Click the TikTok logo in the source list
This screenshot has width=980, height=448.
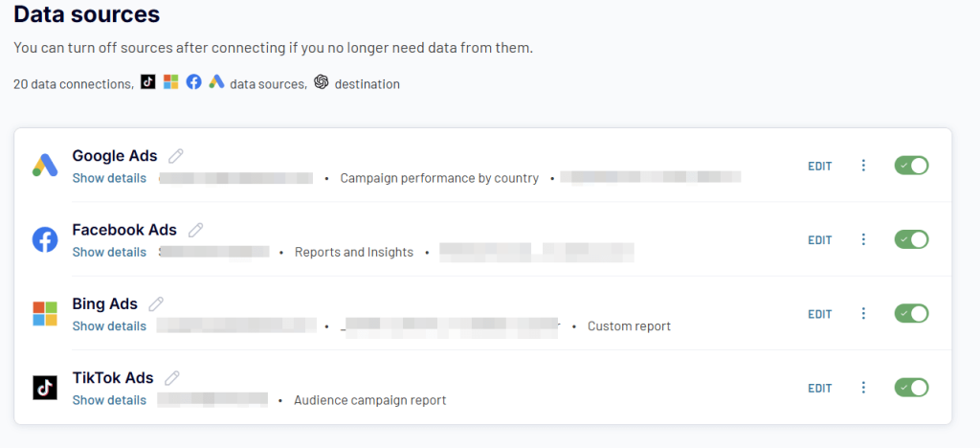coord(45,387)
